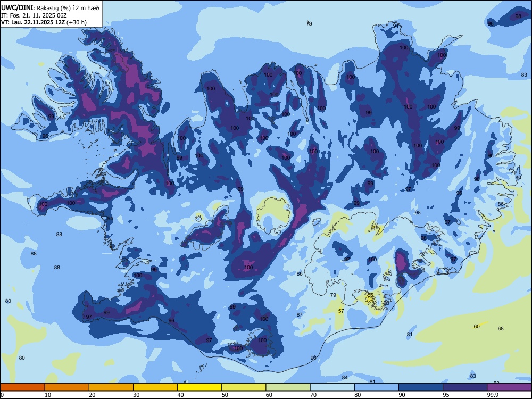Pick the bright yellow 40–50 legend swatch

pos(199,387)
